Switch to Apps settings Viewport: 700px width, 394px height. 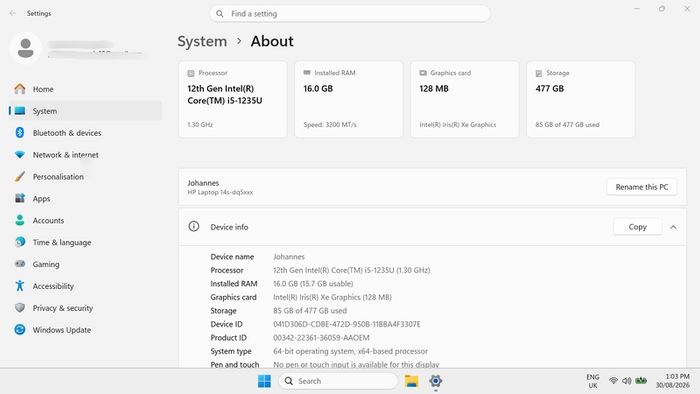pos(85,198)
